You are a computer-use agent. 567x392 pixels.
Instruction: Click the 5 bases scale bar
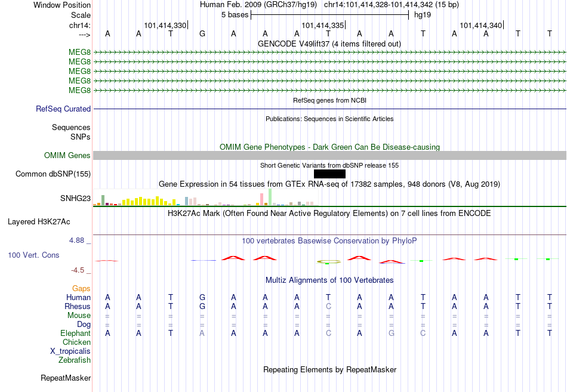click(x=330, y=15)
